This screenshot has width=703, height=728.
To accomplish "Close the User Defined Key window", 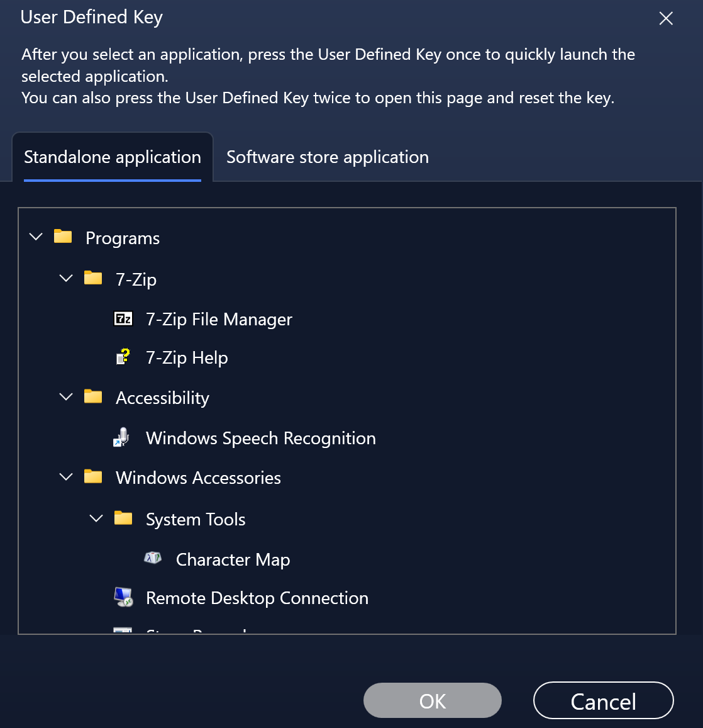I will [x=666, y=18].
